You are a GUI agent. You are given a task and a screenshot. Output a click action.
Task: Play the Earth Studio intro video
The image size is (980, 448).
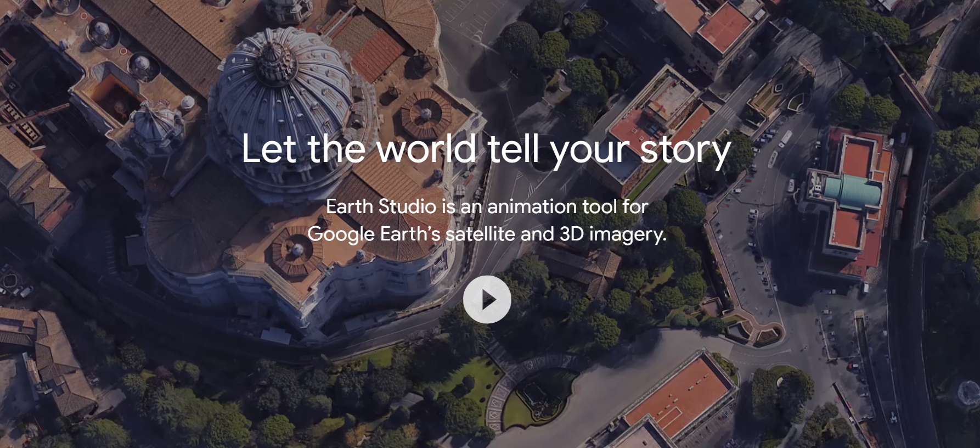pos(487,300)
